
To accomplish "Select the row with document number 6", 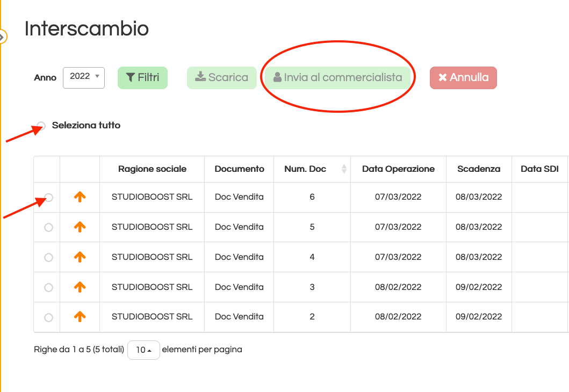I will [49, 198].
